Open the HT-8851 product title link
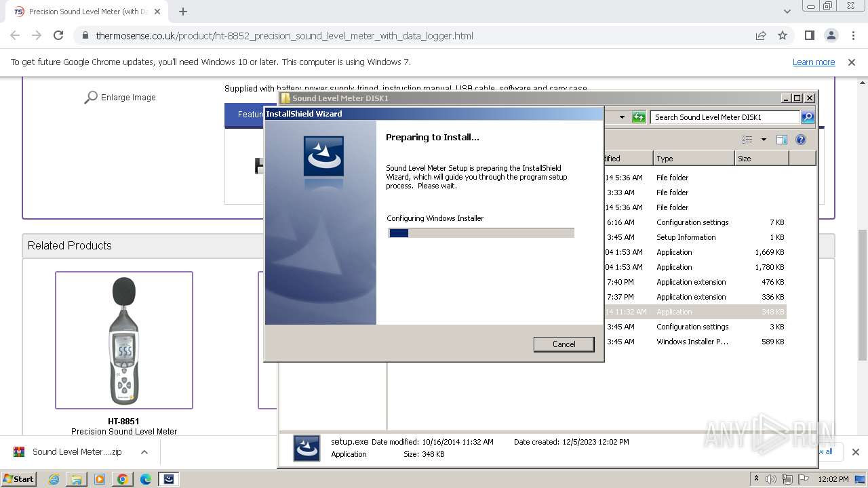868x488 pixels. pyautogui.click(x=123, y=421)
